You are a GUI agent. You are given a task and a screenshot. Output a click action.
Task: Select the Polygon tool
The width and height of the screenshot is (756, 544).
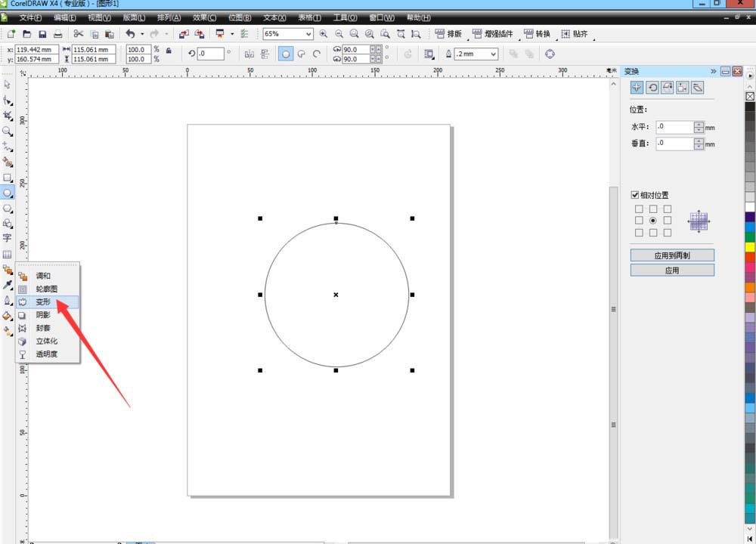8,209
